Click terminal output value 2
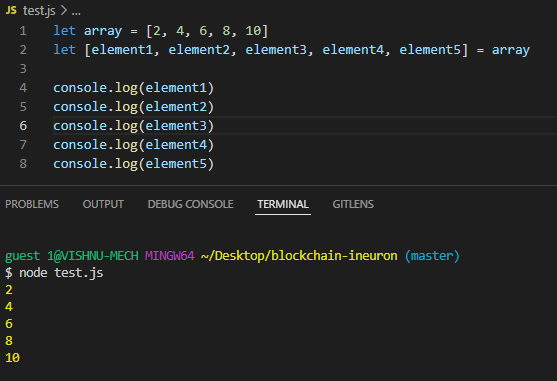557x381 pixels. coord(9,290)
